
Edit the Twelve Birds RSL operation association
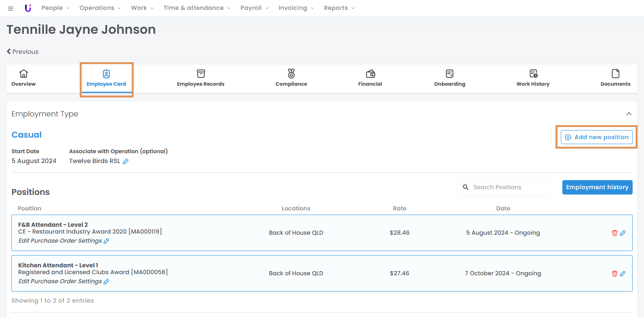tap(126, 162)
